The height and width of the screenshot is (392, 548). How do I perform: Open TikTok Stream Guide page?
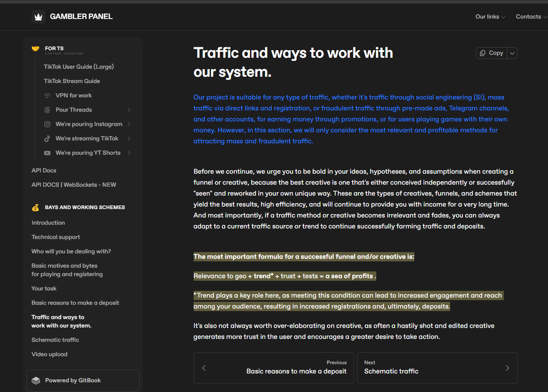(x=72, y=81)
